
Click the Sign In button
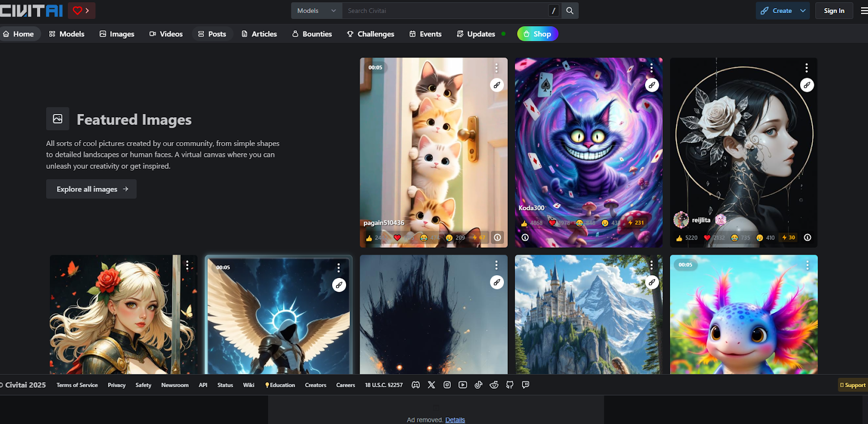click(834, 10)
